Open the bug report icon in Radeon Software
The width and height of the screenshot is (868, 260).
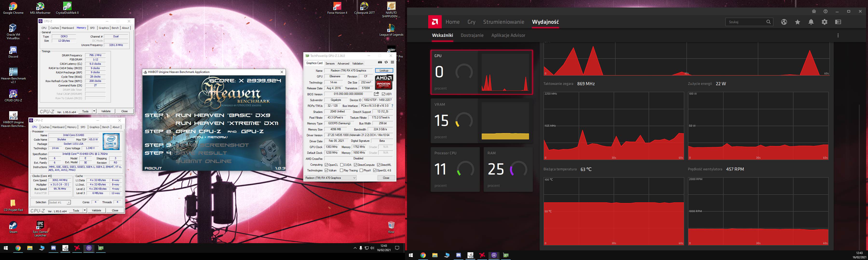pos(814,12)
